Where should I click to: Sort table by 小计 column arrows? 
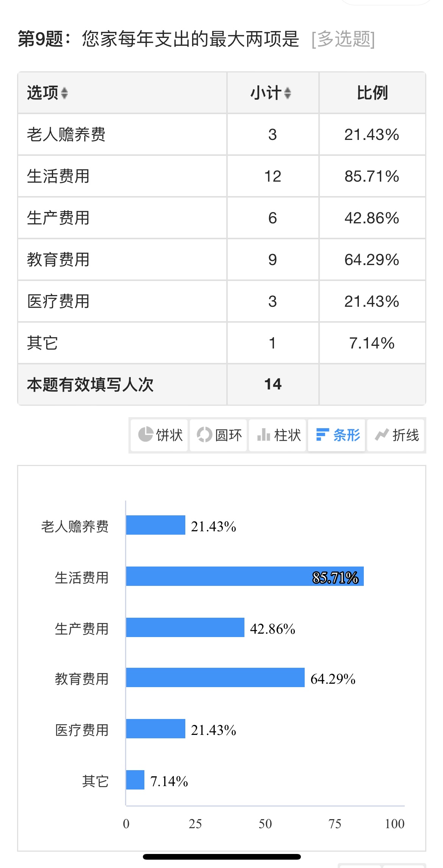[288, 93]
